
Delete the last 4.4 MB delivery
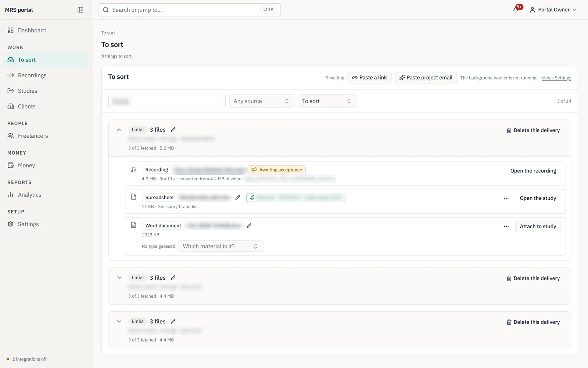pos(533,322)
